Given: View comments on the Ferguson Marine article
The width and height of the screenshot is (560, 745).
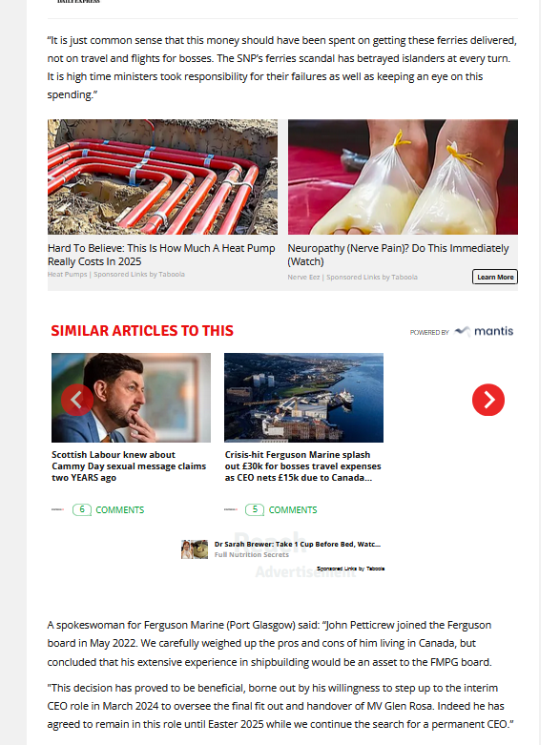Looking at the screenshot, I should [x=293, y=509].
